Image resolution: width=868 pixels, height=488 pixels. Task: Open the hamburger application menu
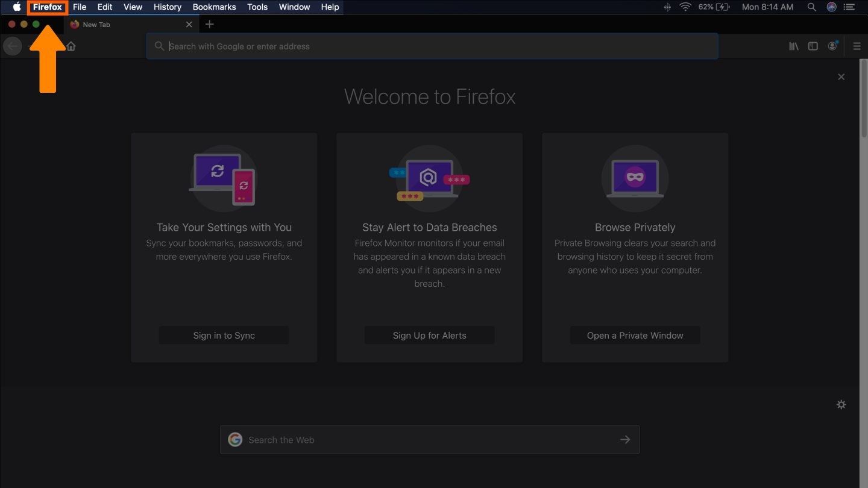[857, 46]
